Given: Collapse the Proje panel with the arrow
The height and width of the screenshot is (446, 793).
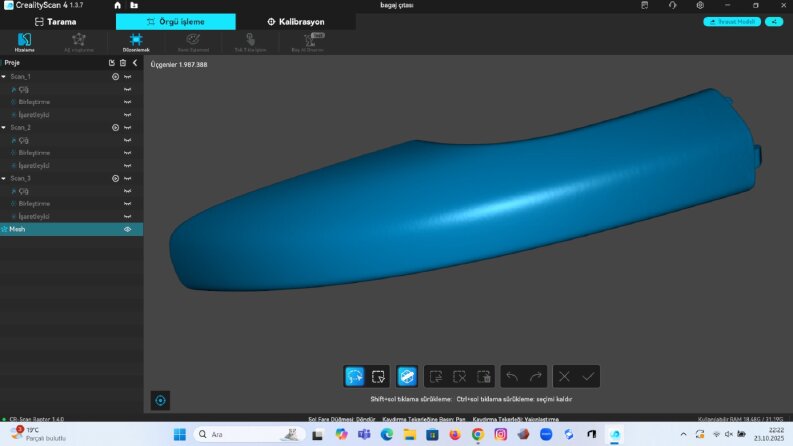Looking at the screenshot, I should pos(135,63).
